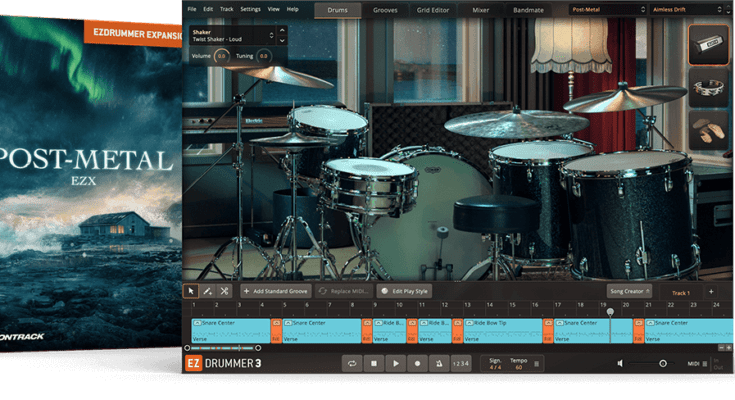Open the Post-Metal library dropdown
This screenshot has height=400, width=735.
tap(607, 9)
